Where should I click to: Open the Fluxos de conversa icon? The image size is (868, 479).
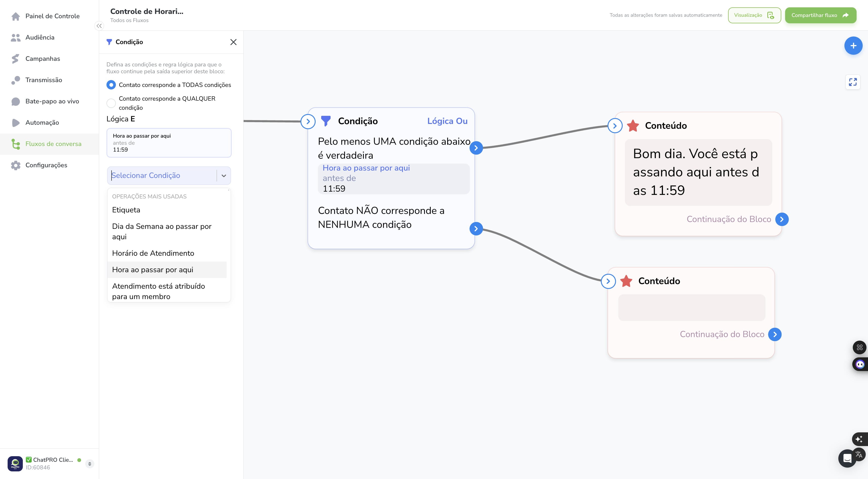coord(15,144)
